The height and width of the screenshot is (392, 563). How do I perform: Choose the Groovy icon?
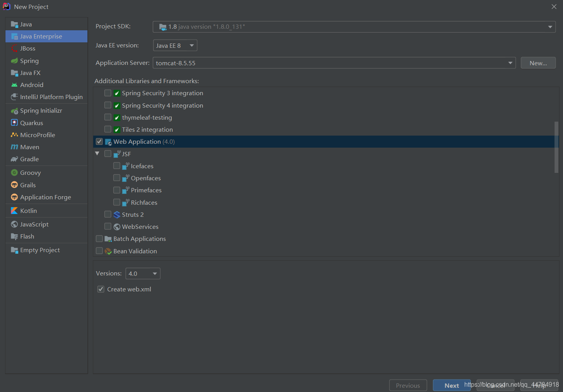point(14,173)
